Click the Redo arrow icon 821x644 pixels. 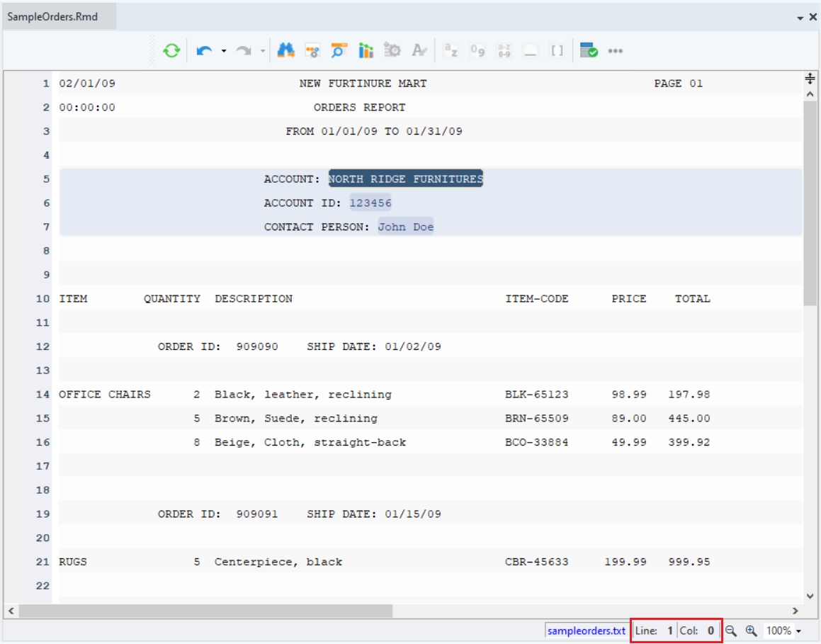click(x=244, y=51)
